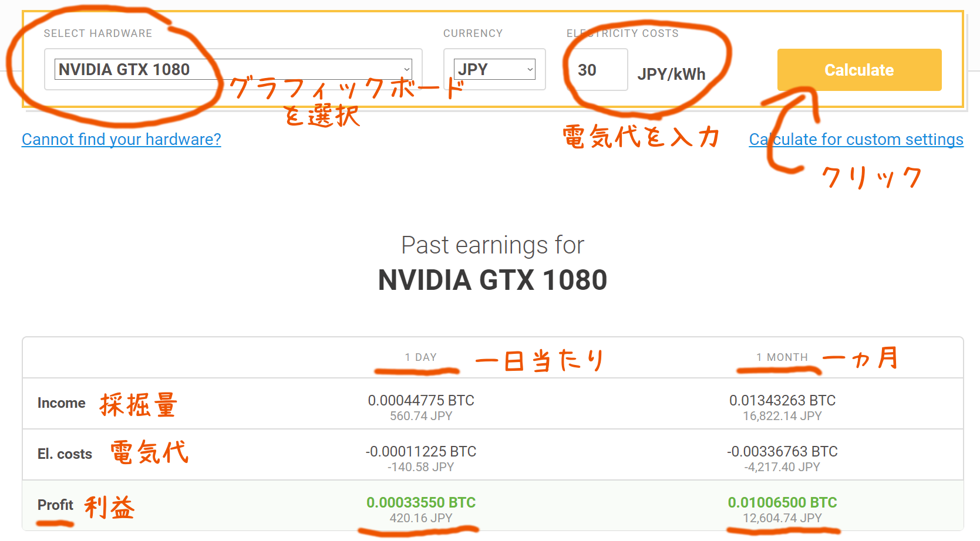Select the daily electricity cost -140.58 JPY
980x541 pixels.
pos(421,467)
